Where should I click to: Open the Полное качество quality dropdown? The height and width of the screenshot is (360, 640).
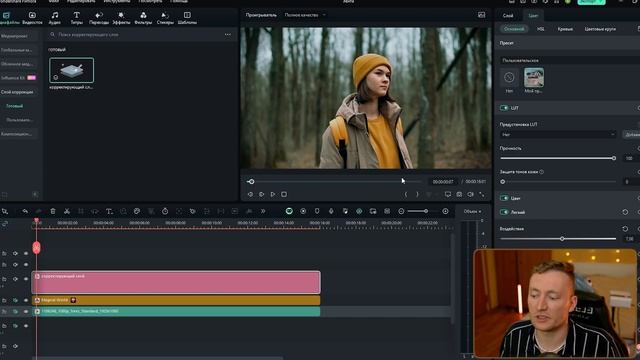[x=305, y=15]
